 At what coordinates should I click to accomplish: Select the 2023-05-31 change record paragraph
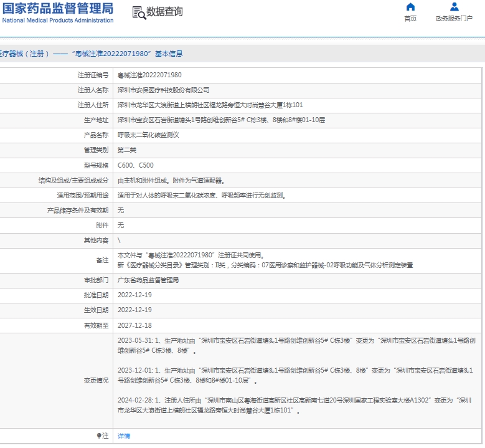tap(296, 346)
